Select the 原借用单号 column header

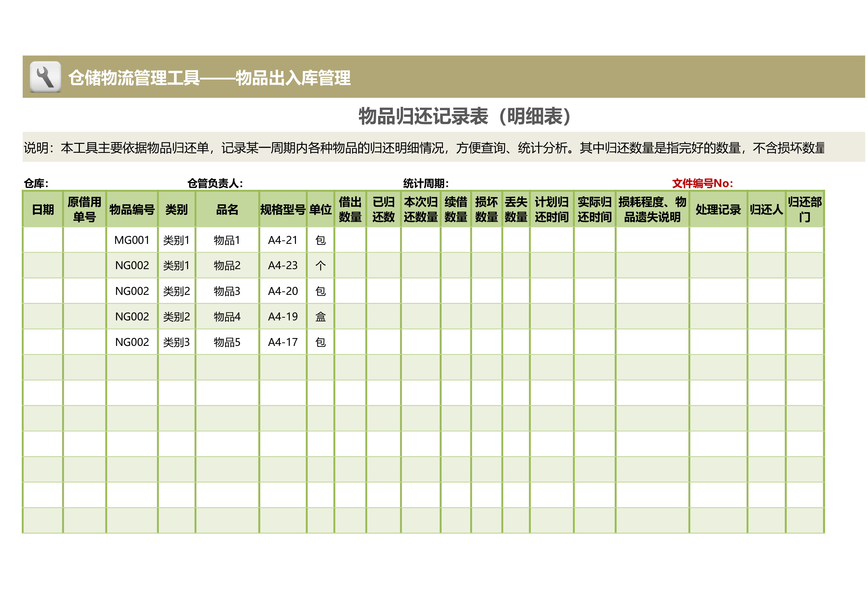[x=84, y=209]
